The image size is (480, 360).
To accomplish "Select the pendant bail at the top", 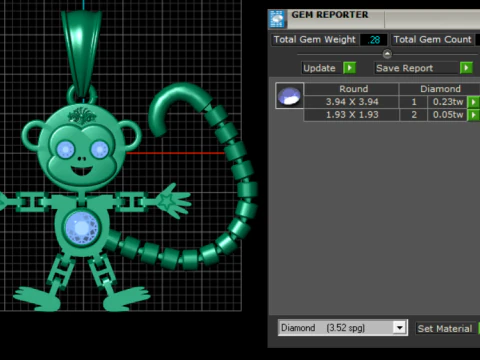I will (81, 53).
